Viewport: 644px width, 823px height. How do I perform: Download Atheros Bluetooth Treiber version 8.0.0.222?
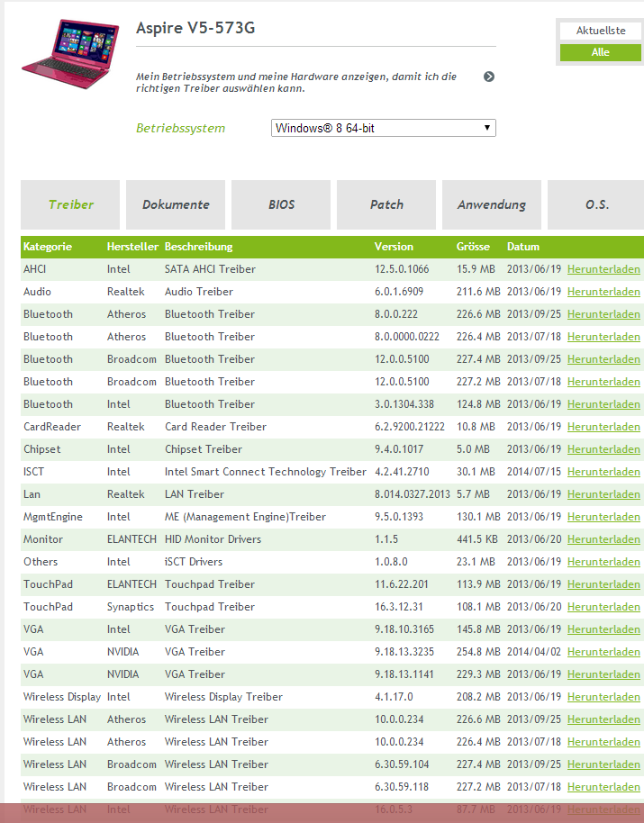click(x=603, y=314)
